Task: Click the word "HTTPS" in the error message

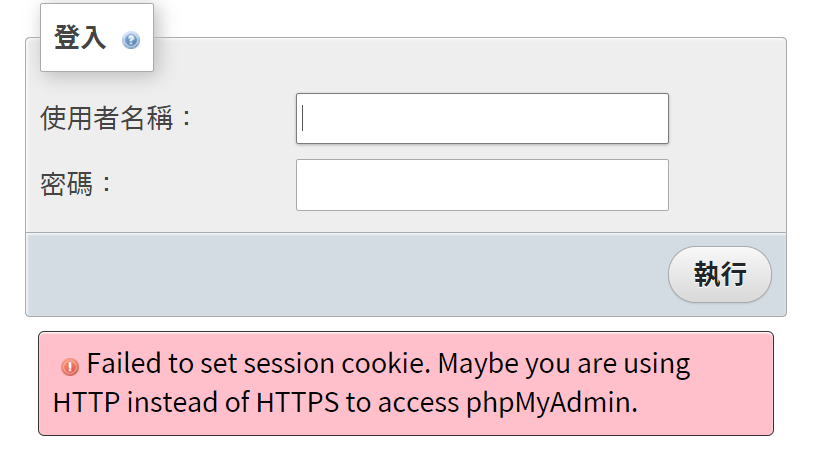Action: tap(299, 403)
